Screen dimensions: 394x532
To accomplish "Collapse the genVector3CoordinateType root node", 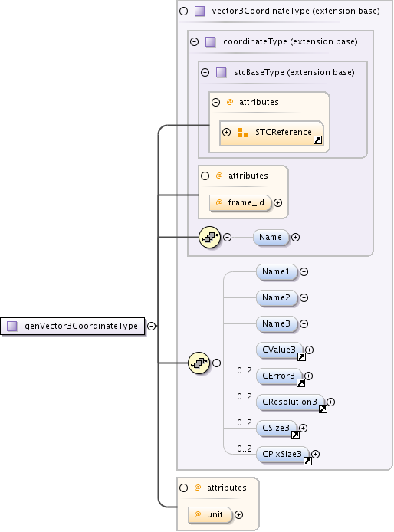I will point(151,326).
